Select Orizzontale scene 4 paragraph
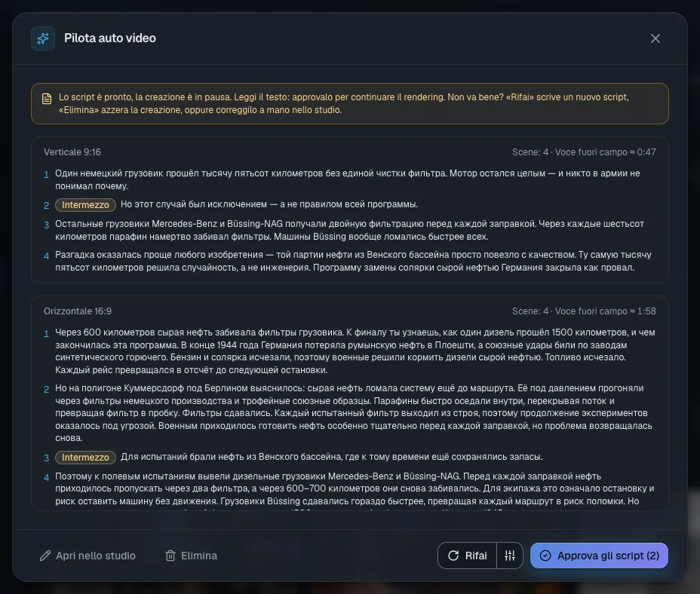This screenshot has height=594, width=700. pos(355,489)
